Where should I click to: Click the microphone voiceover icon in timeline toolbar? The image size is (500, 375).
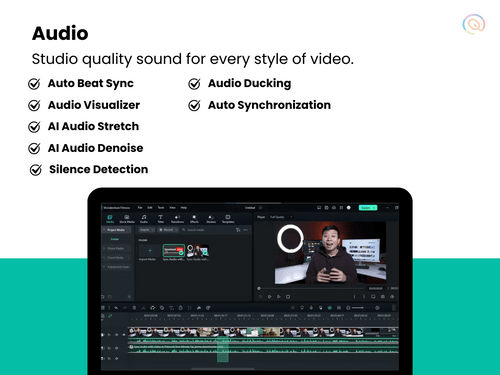311,308
